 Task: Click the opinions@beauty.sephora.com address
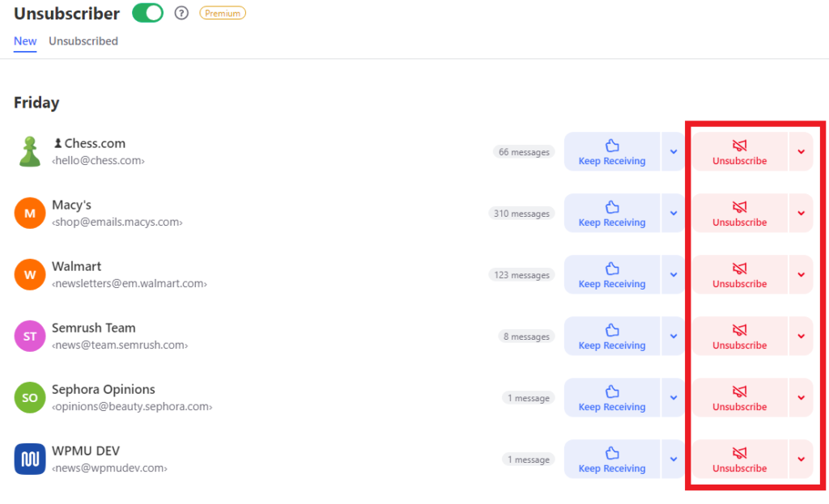point(132,406)
